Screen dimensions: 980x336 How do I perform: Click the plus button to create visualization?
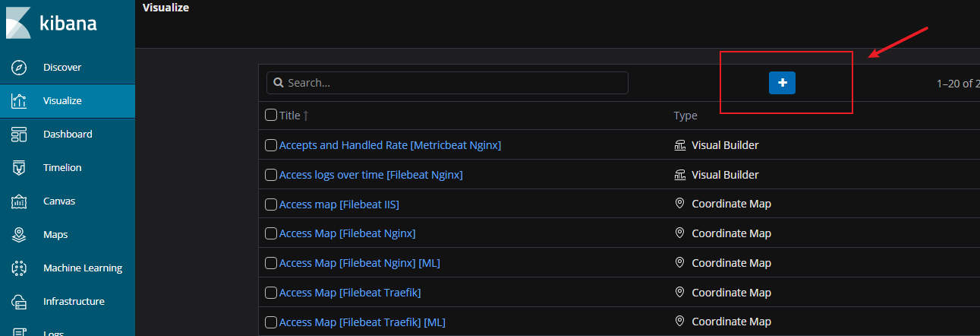782,83
